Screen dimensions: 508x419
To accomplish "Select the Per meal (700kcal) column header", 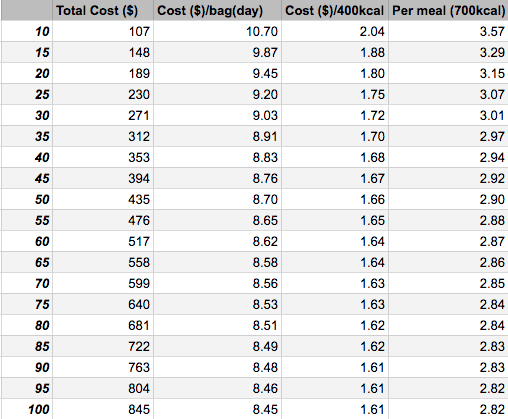I will pyautogui.click(x=448, y=10).
